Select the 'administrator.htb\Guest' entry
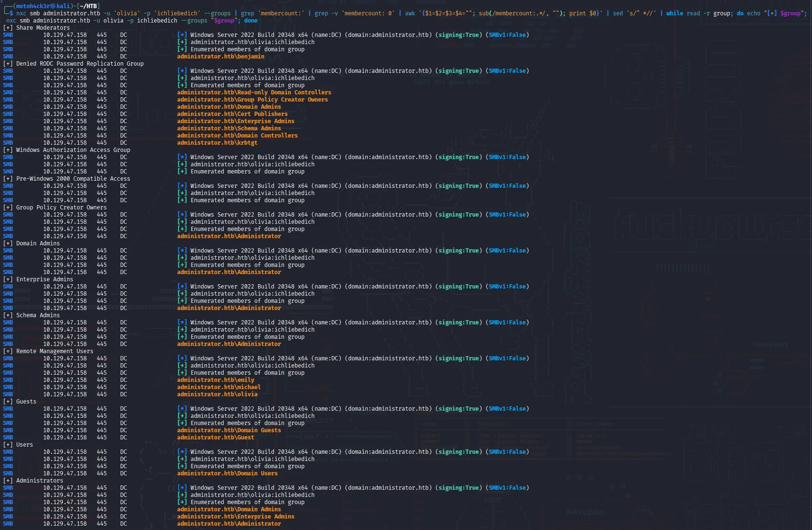Viewport: 812px width, 530px height. [215, 438]
